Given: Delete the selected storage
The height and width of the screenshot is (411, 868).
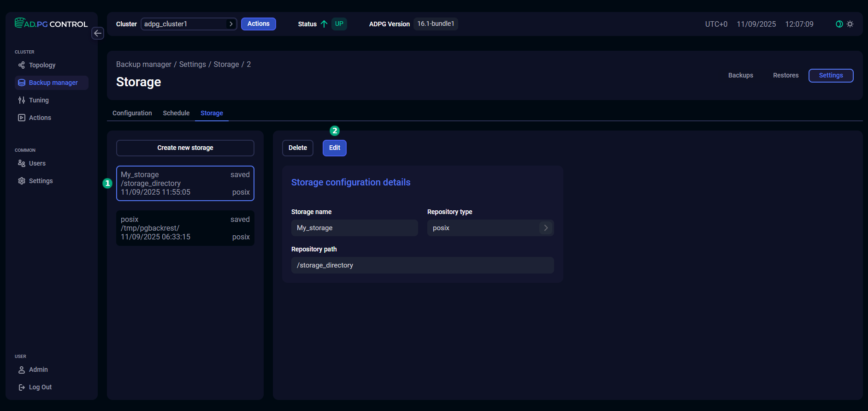Looking at the screenshot, I should (x=297, y=148).
